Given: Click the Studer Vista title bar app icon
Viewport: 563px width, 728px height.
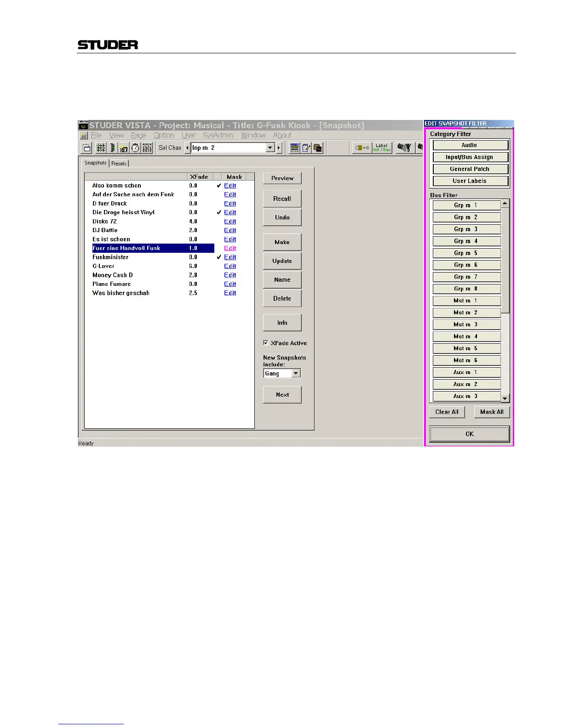Looking at the screenshot, I should [83, 125].
